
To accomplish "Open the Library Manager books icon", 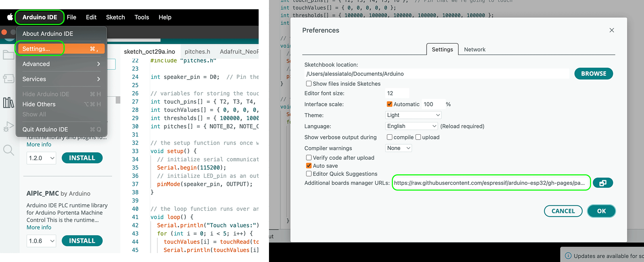I will 8,103.
